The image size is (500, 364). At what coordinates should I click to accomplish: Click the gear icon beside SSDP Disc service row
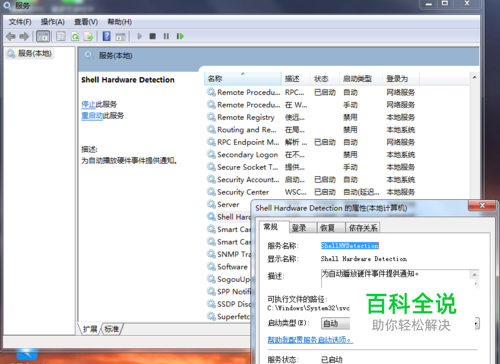point(211,304)
